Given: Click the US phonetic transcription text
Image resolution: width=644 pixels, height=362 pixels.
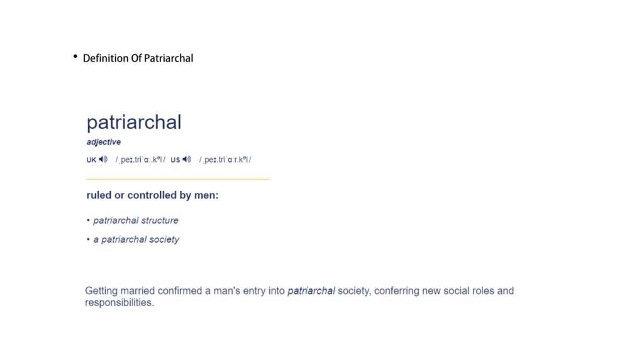Looking at the screenshot, I should [225, 160].
